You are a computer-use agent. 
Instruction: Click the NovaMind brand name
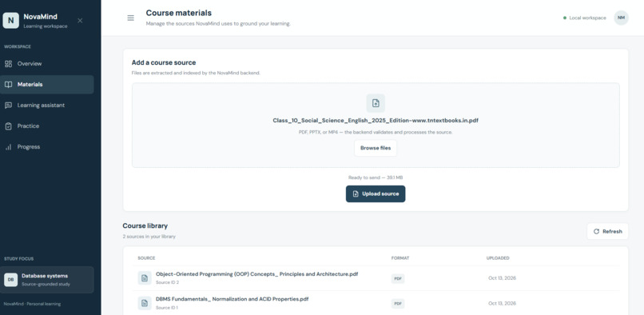point(40,17)
